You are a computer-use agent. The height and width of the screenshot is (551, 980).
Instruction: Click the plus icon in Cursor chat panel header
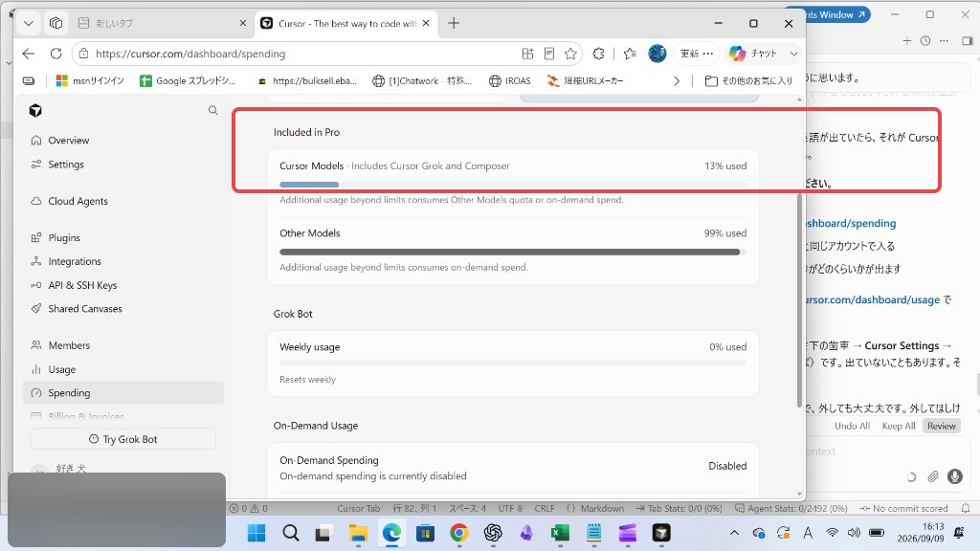[x=907, y=40]
